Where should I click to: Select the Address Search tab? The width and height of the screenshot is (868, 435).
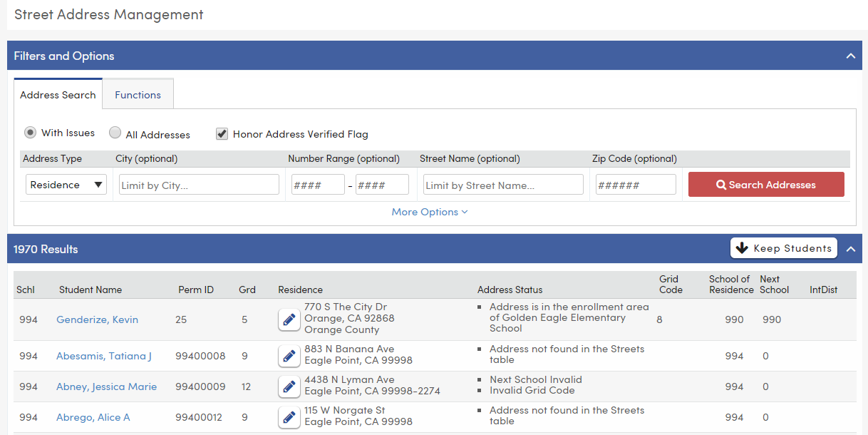(x=58, y=93)
